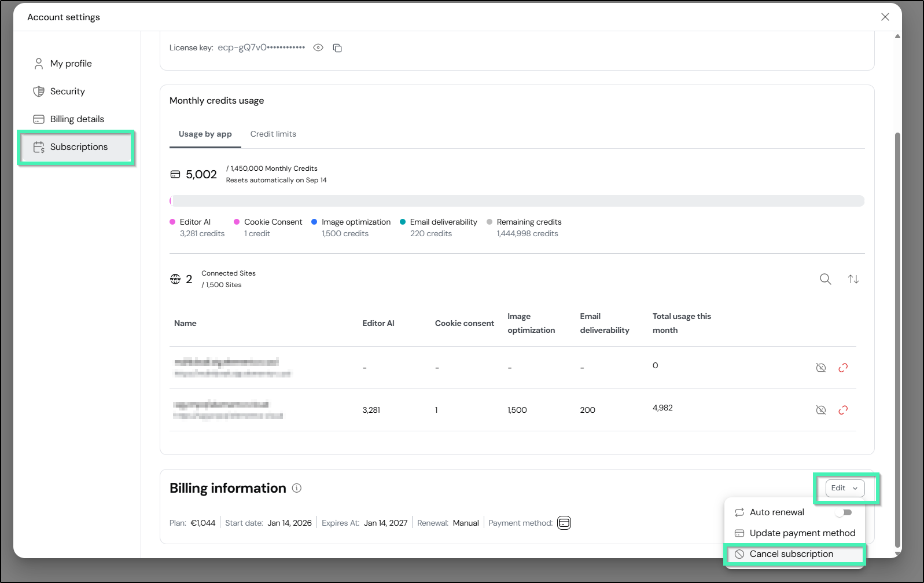This screenshot has height=583, width=924.
Task: Close the Account settings dialog
Action: [885, 17]
